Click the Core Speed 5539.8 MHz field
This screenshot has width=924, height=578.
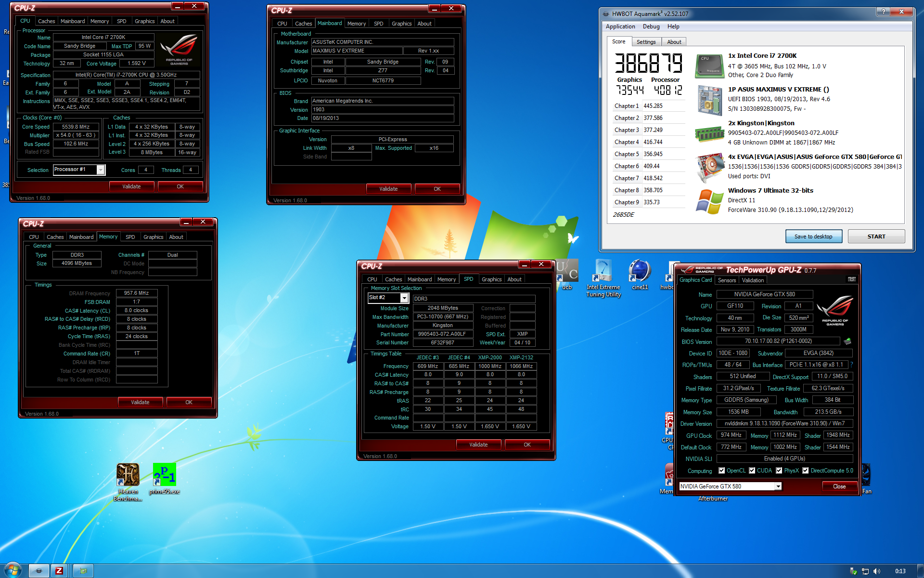point(76,127)
